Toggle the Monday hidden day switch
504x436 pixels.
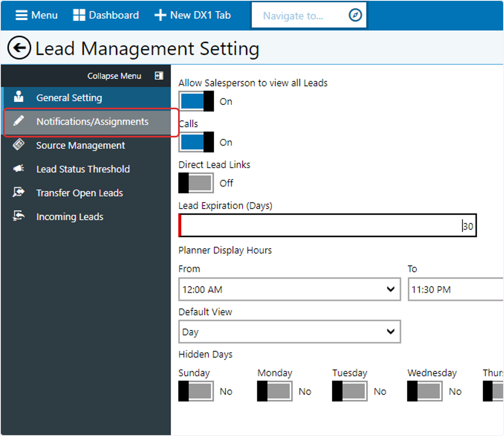click(x=275, y=391)
